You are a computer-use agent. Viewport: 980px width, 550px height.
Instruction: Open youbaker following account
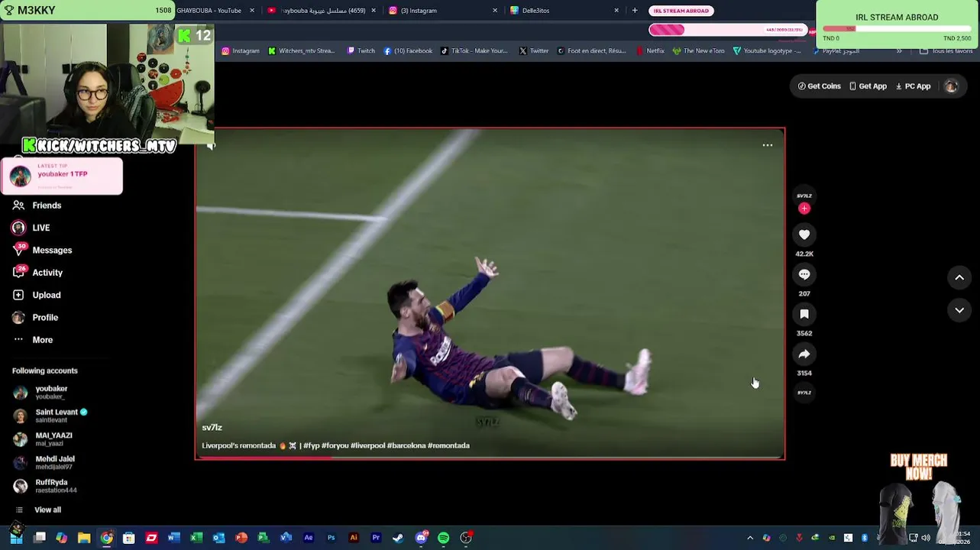tap(41, 393)
